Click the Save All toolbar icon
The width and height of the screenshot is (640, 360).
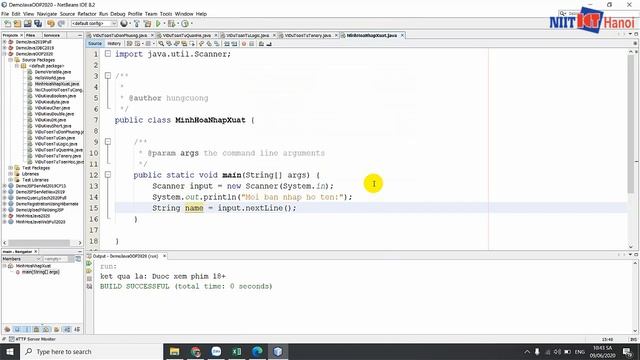tap(38, 24)
